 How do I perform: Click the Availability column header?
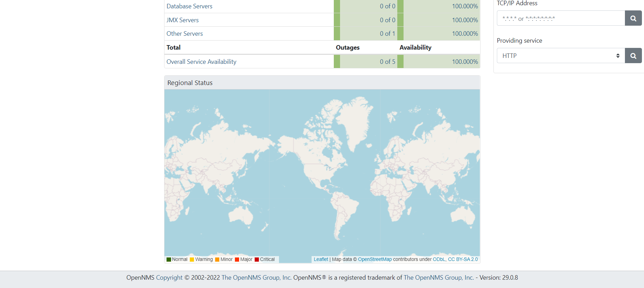[x=415, y=48]
